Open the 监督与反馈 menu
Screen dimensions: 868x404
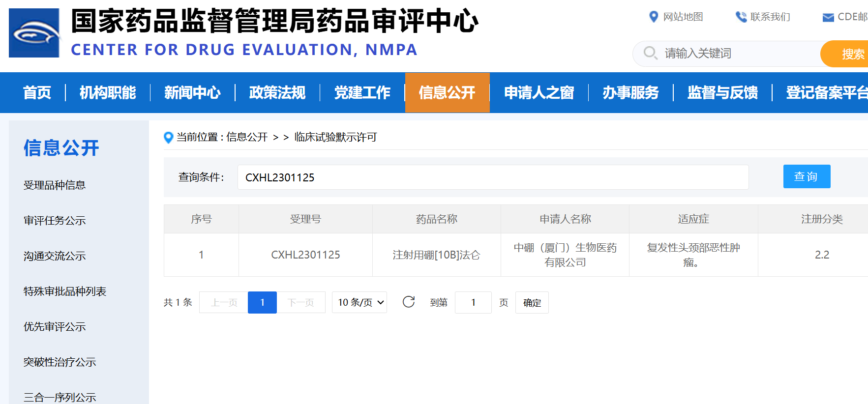coord(722,92)
